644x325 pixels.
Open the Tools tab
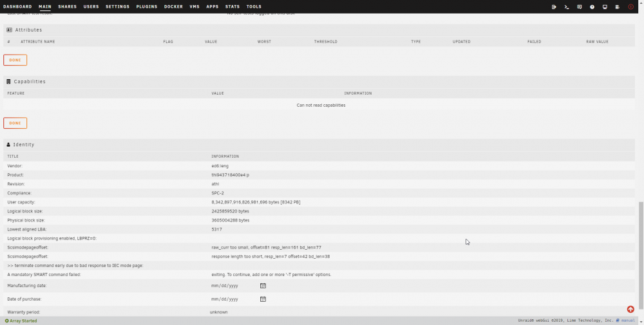pyautogui.click(x=254, y=6)
